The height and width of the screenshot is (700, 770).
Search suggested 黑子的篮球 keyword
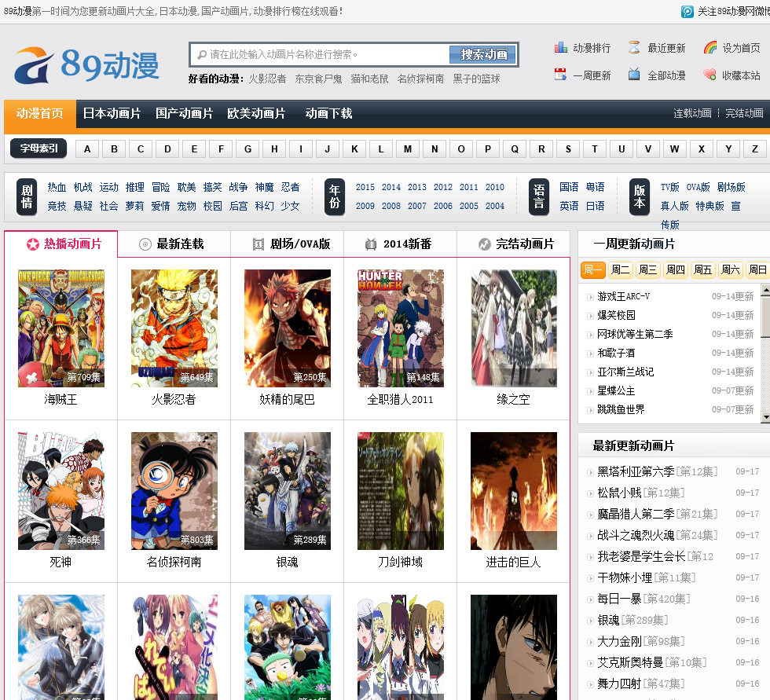coord(476,79)
